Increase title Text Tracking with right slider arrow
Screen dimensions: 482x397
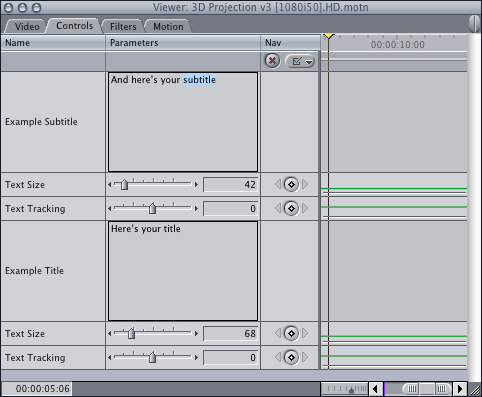tap(196, 357)
